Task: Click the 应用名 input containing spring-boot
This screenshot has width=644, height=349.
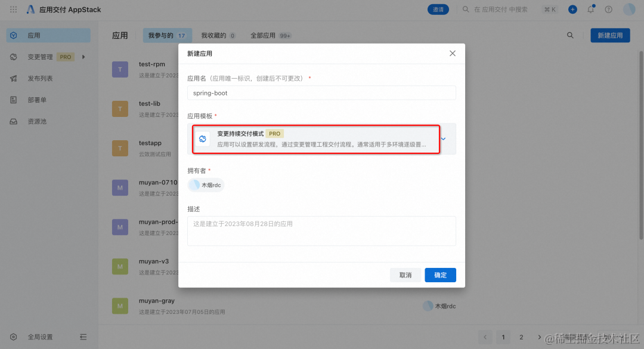Action: tap(321, 93)
